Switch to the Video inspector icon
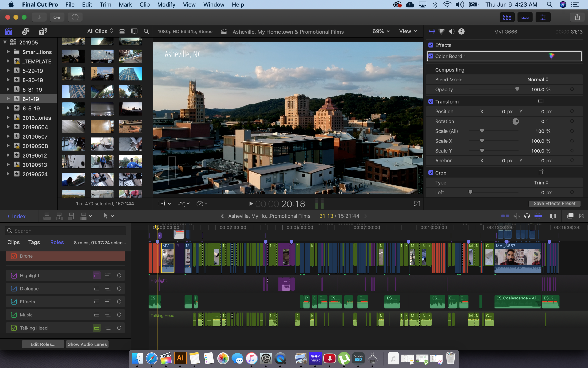The image size is (588, 368). pyautogui.click(x=432, y=31)
